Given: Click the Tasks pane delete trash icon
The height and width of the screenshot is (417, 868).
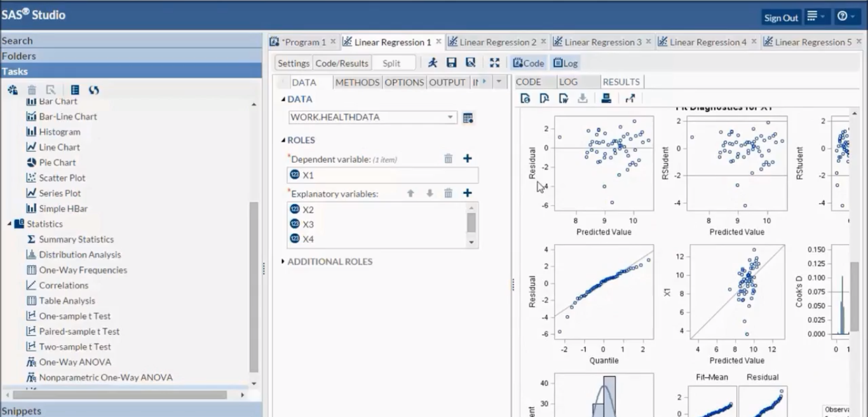Looking at the screenshot, I should [32, 90].
